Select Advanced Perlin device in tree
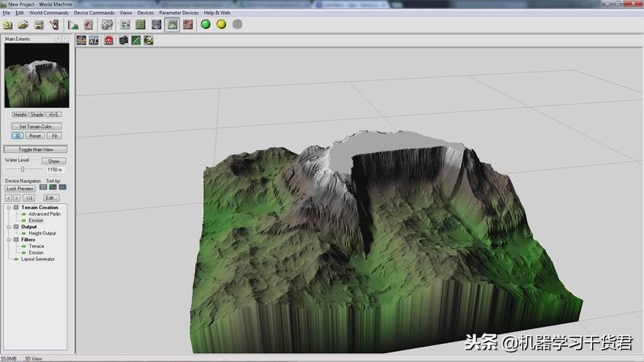 (x=45, y=214)
